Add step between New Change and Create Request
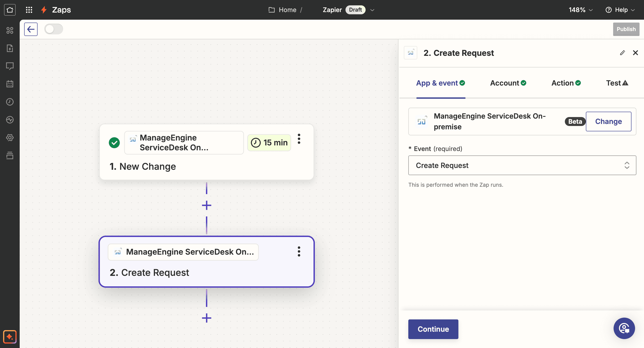The image size is (644, 348). click(x=206, y=205)
